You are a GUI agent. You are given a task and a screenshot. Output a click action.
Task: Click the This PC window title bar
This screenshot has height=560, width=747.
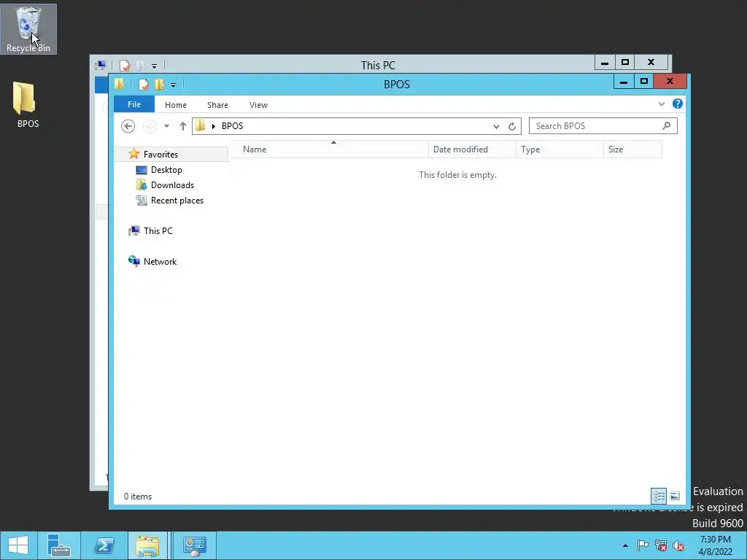(378, 65)
